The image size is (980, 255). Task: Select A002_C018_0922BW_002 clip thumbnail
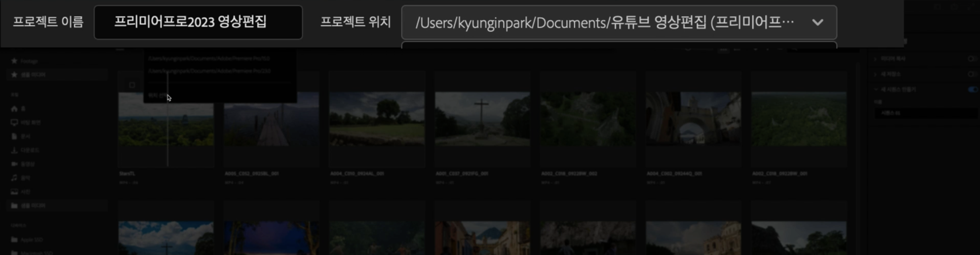pos(588,119)
